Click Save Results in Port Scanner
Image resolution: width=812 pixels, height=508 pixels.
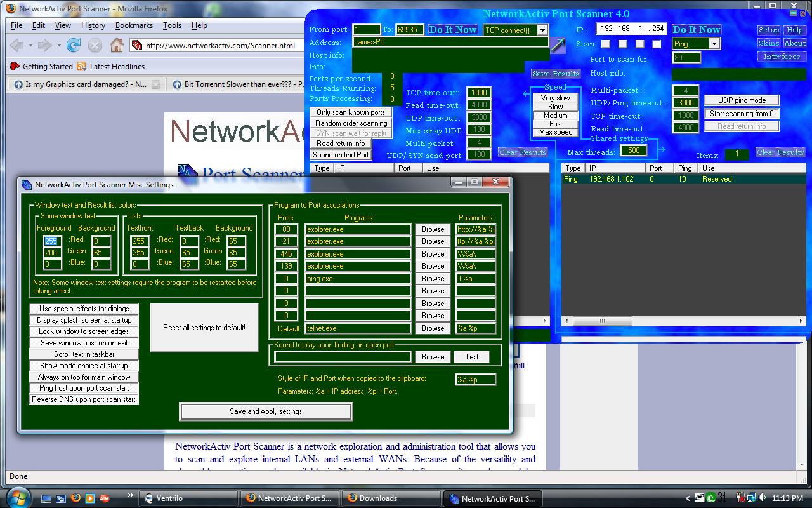[x=556, y=74]
